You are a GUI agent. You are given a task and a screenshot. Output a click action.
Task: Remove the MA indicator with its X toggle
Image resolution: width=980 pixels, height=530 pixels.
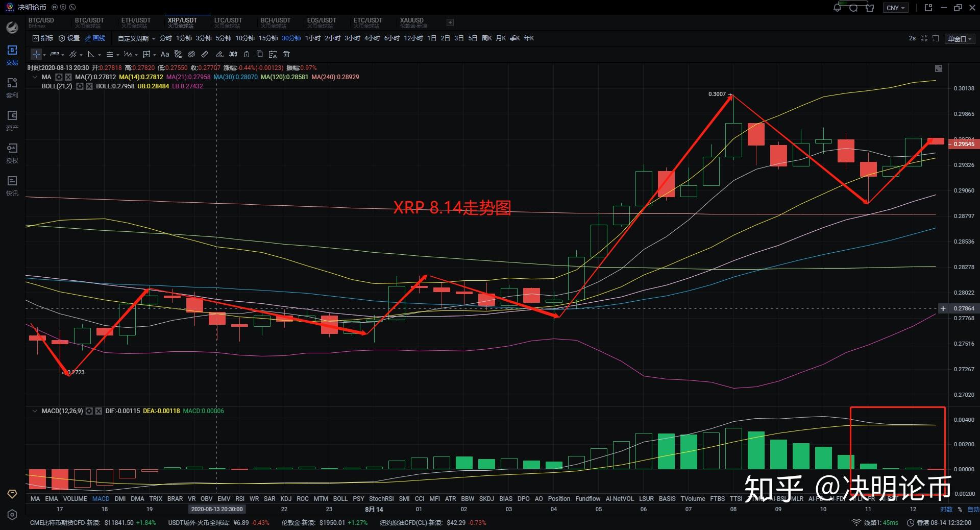coord(67,77)
